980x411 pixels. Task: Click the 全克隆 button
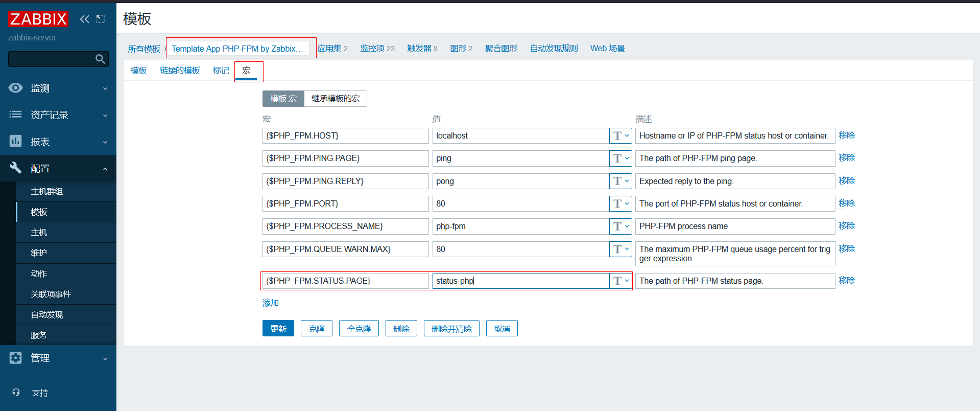359,328
